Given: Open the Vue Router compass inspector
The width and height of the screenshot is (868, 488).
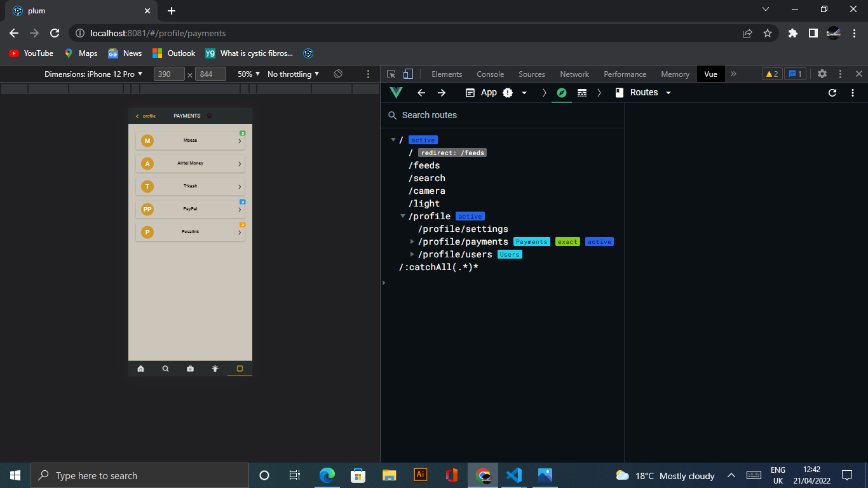Looking at the screenshot, I should tap(561, 93).
